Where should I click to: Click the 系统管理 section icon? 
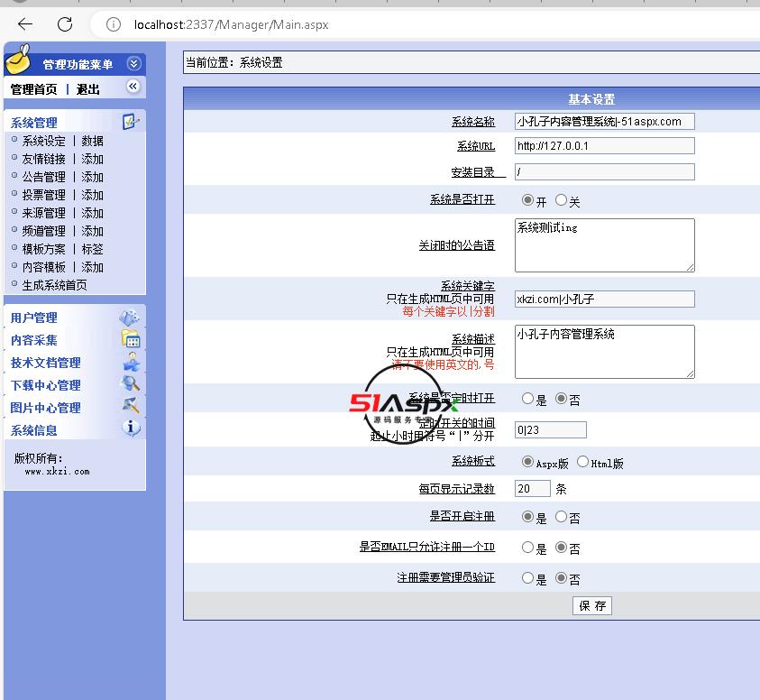(x=131, y=122)
